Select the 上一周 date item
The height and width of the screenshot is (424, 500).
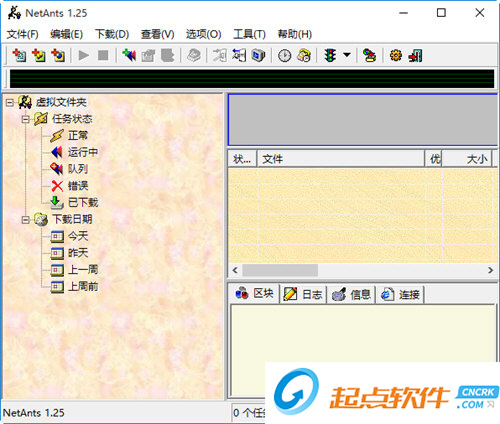click(83, 270)
